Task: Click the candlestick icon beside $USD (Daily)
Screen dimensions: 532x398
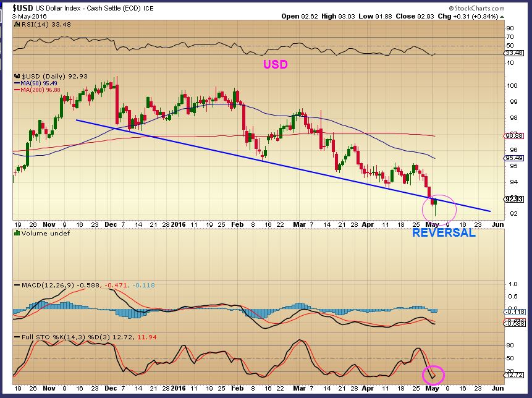Action: coord(17,77)
